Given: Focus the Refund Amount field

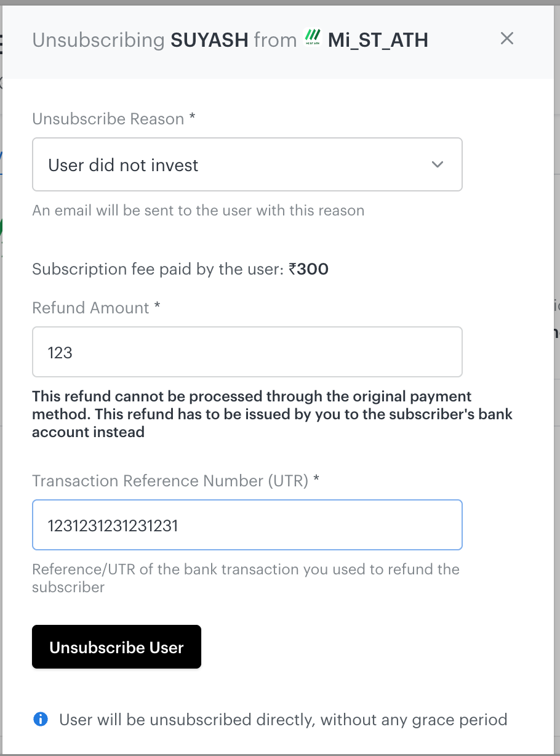Looking at the screenshot, I should [247, 352].
